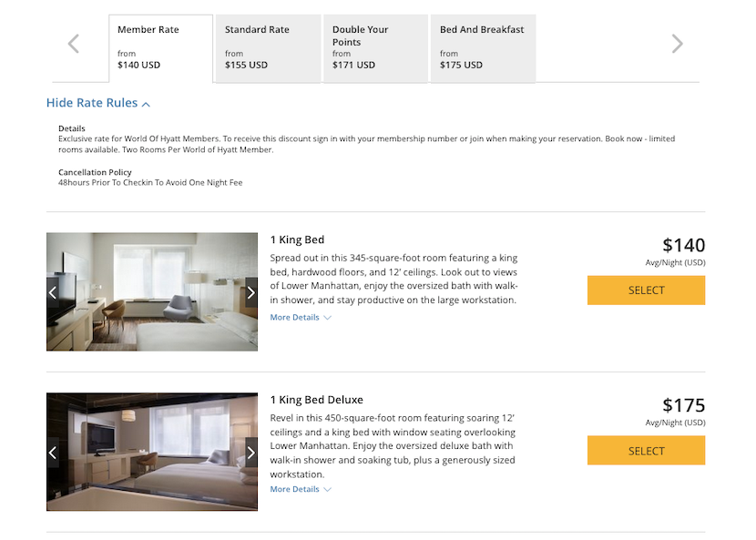Show next photo of King Bed Deluxe

click(x=251, y=453)
